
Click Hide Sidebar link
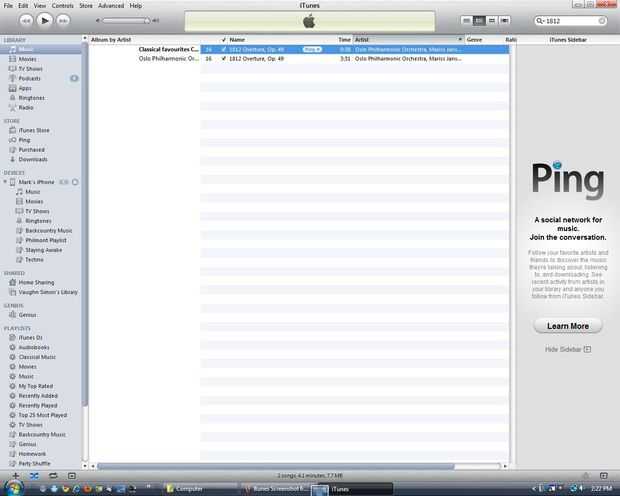click(x=568, y=349)
